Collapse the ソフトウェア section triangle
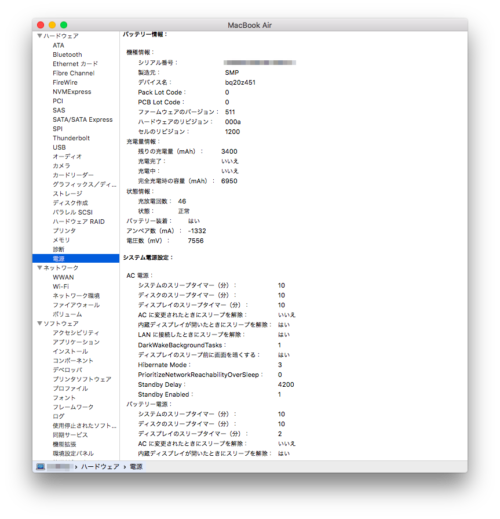 click(x=40, y=323)
